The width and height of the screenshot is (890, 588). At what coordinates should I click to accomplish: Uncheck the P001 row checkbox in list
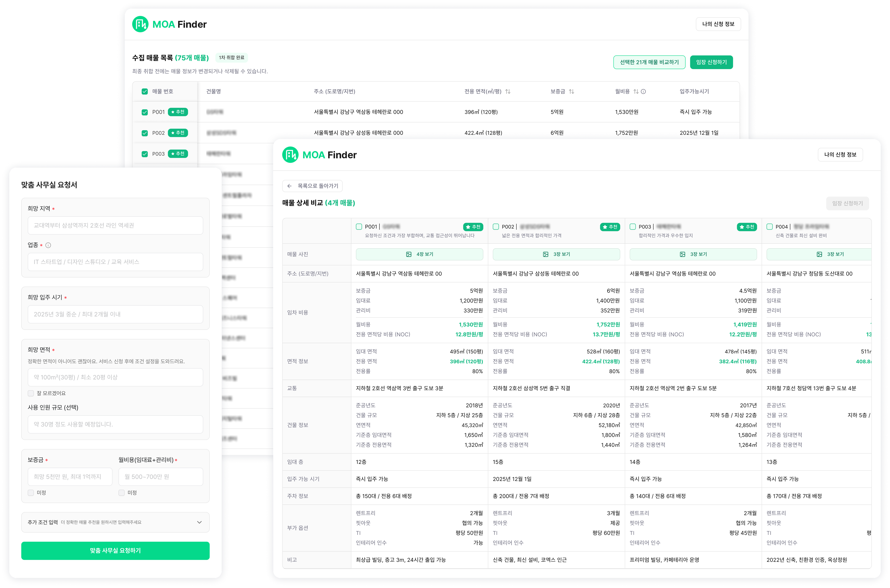click(145, 112)
